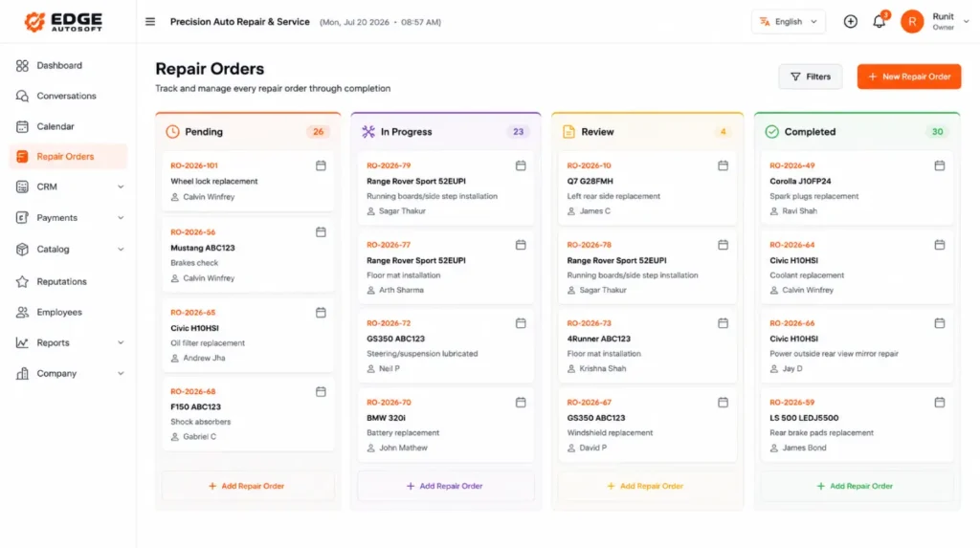Open calendar icon on RO-2026-64 card
This screenshot has width=980, height=548.
click(x=940, y=245)
